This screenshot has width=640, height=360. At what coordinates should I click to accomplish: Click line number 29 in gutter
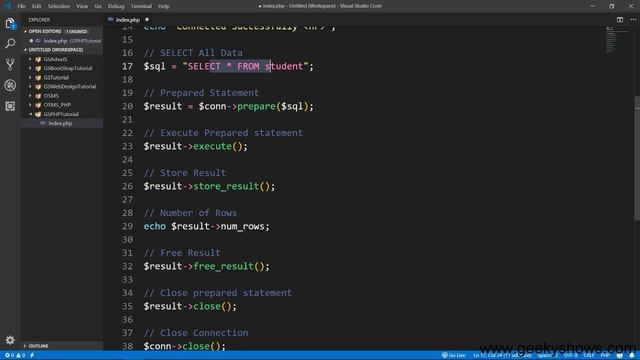[127, 226]
